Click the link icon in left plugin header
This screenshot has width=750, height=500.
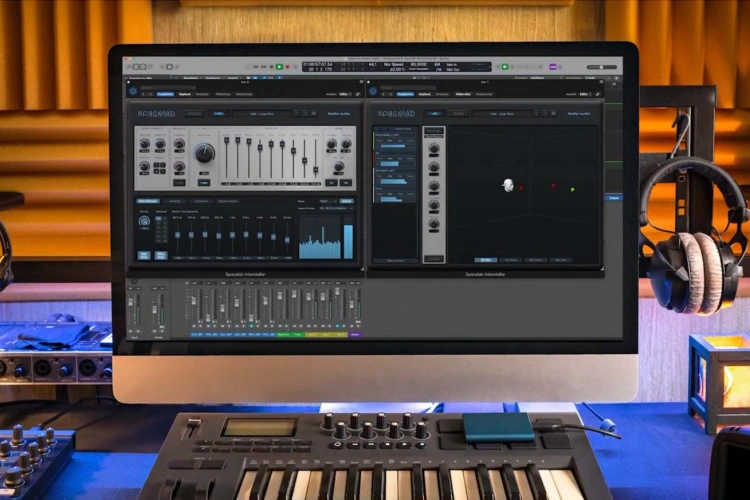point(357,94)
